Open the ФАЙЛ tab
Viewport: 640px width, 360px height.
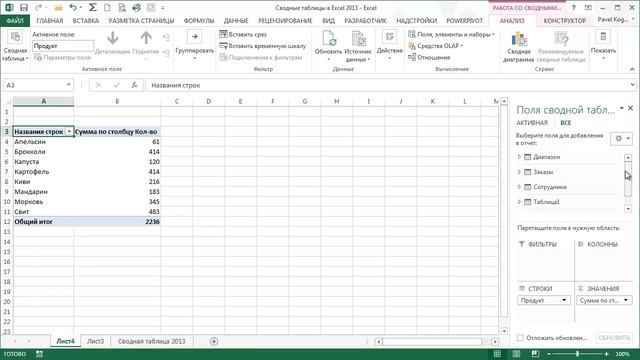tap(15, 20)
